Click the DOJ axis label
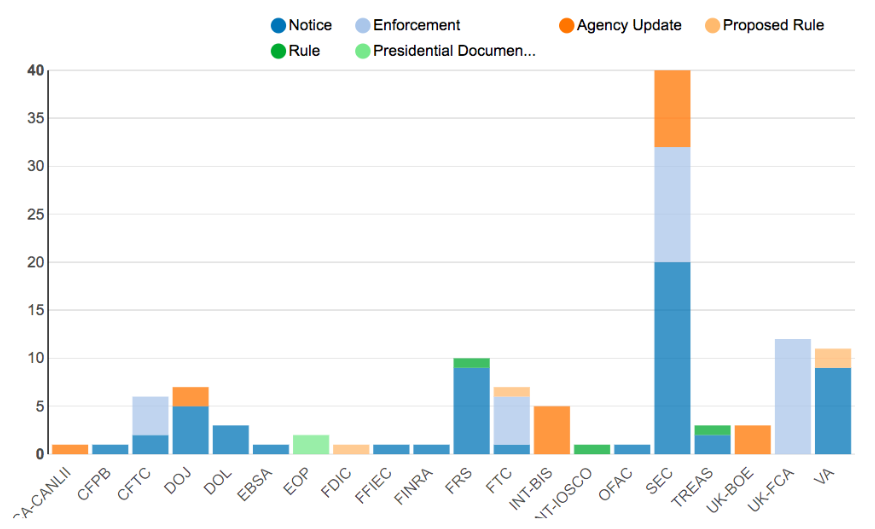Screen dimensions: 875x529 (x=177, y=481)
